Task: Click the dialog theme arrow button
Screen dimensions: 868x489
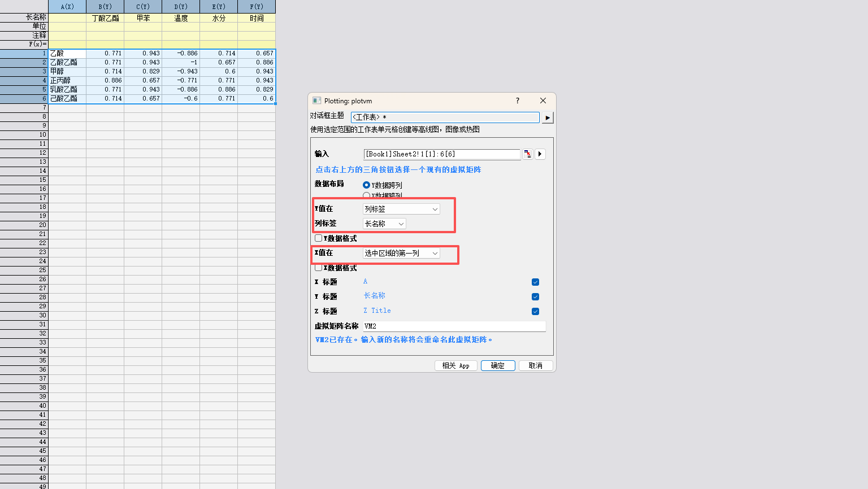Action: [547, 117]
